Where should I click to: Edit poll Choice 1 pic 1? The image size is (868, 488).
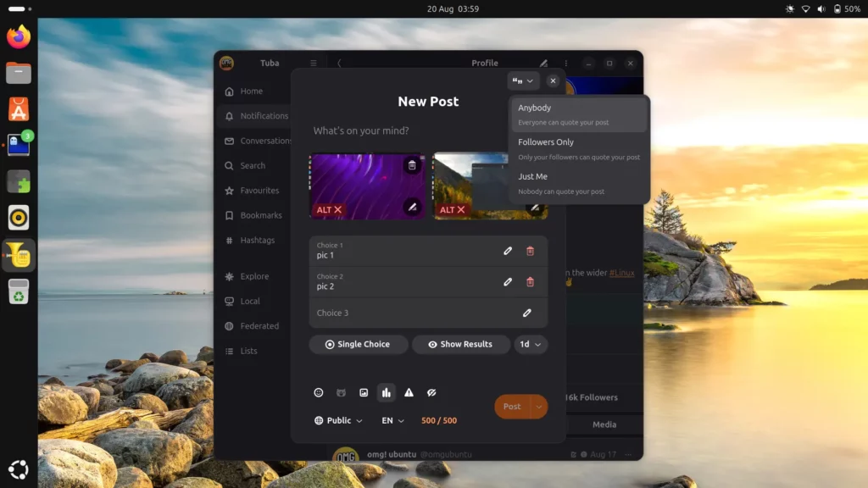(x=508, y=251)
